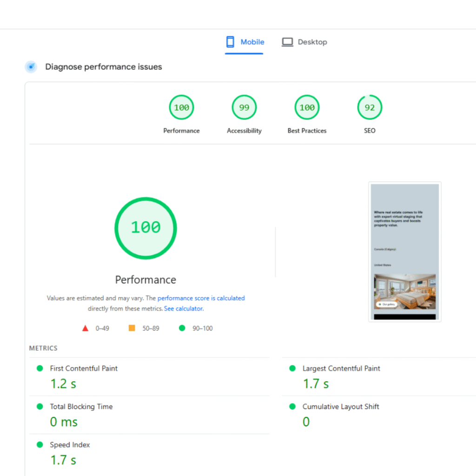Select the Mobile tab
This screenshot has width=476, height=476.
[245, 41]
